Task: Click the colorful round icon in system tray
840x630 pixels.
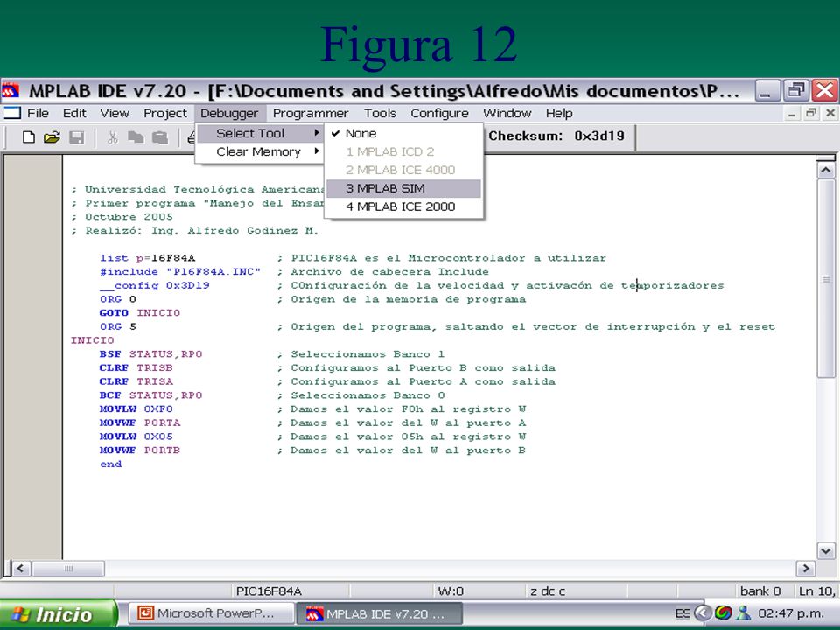Action: (724, 612)
